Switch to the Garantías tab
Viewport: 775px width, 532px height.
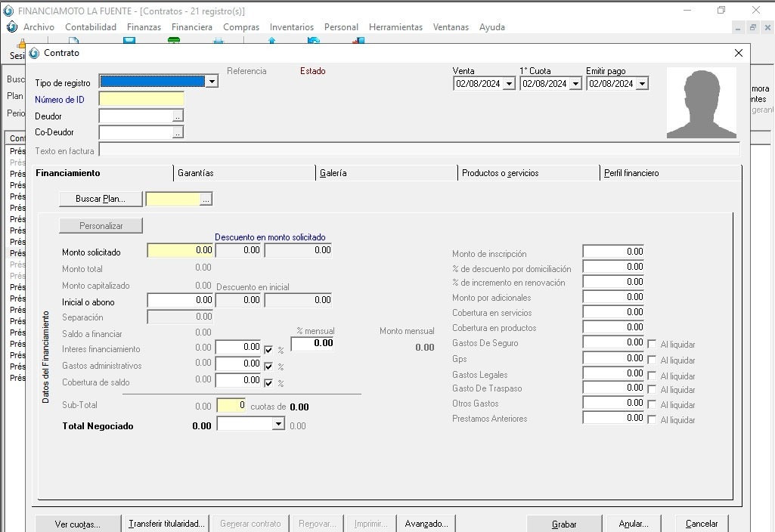[196, 173]
